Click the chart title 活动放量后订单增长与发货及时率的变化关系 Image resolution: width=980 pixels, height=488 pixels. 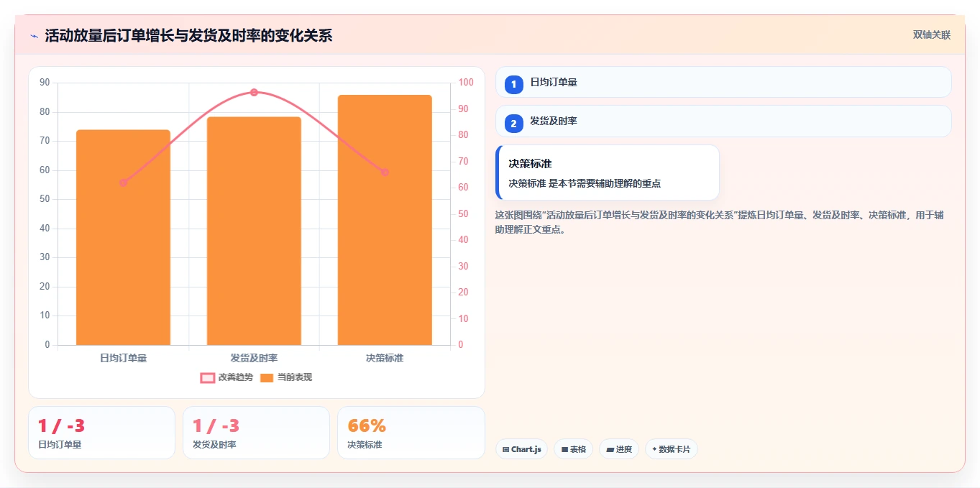(x=188, y=36)
